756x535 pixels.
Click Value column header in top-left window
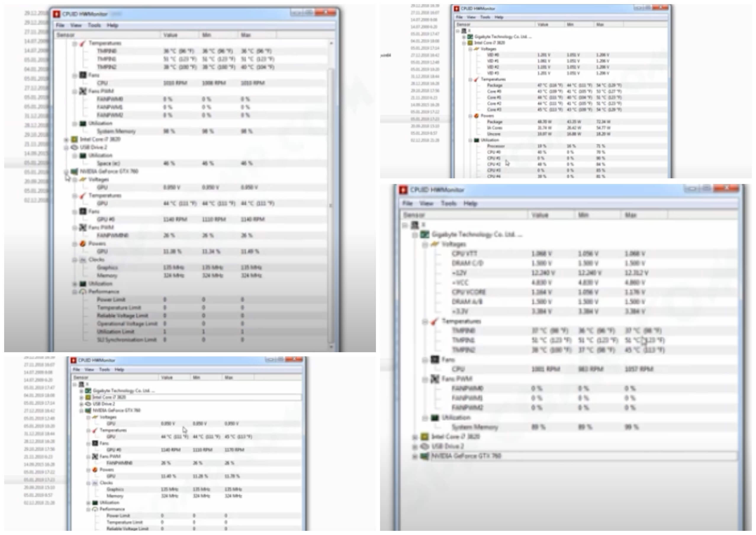[x=180, y=35]
